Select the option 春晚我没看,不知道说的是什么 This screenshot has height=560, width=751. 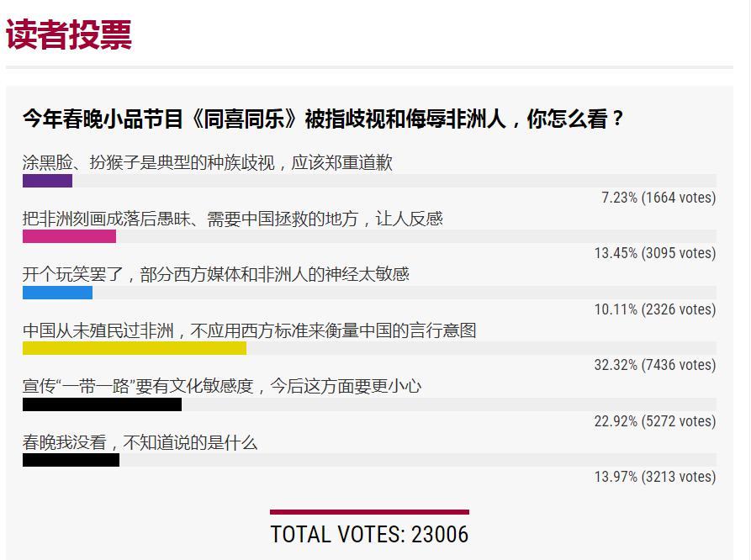point(140,442)
